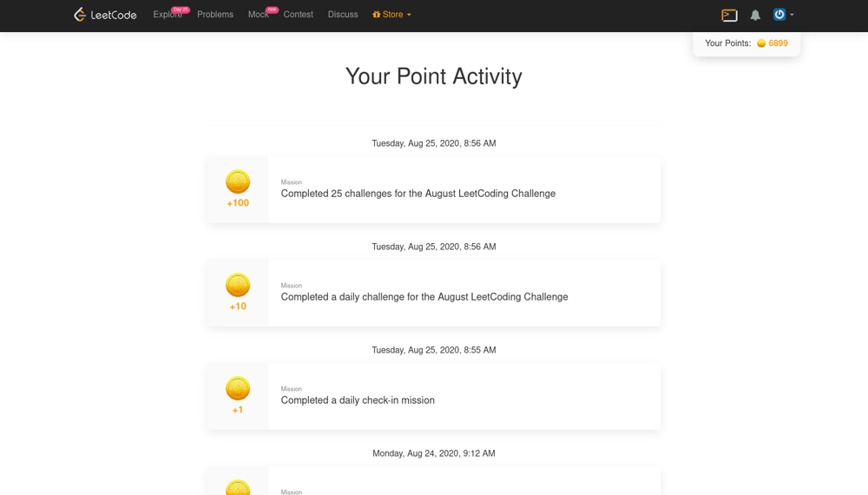Expand the profile dropdown arrow
The image size is (868, 495).
[x=792, y=15]
